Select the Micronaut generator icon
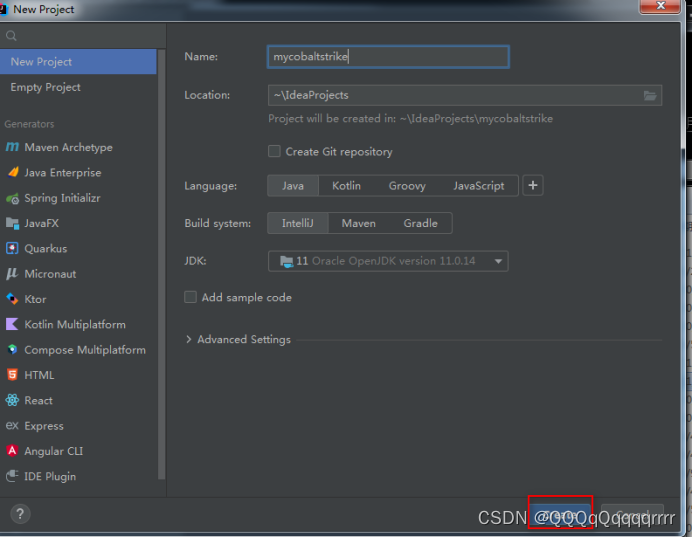Image resolution: width=692 pixels, height=538 pixels. pyautogui.click(x=12, y=274)
